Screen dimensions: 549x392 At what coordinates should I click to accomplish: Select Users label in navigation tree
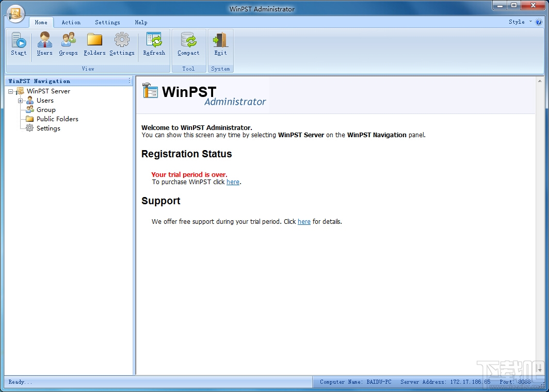(x=45, y=101)
